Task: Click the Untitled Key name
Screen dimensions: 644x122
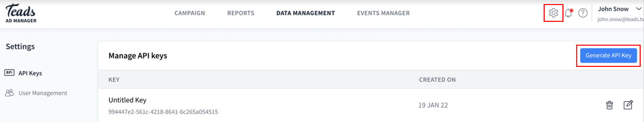Action: 127,100
